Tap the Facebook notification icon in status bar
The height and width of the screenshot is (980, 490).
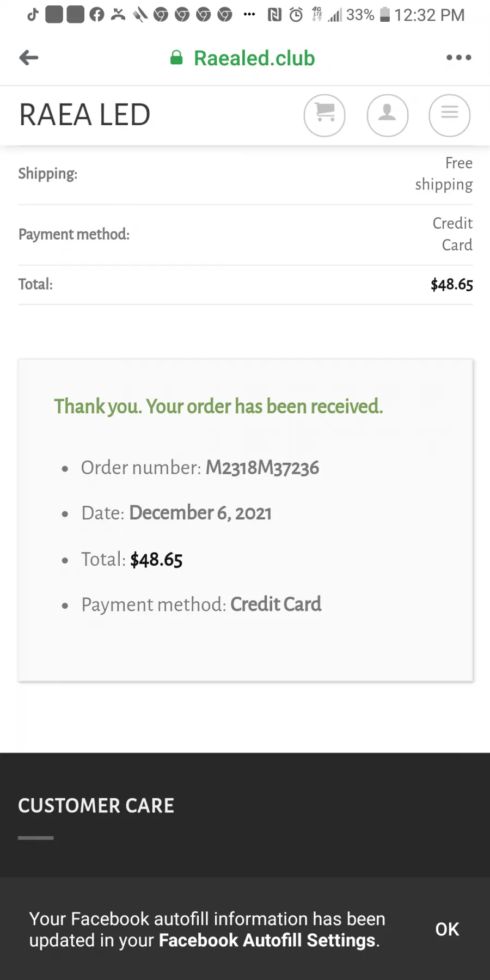[x=97, y=15]
